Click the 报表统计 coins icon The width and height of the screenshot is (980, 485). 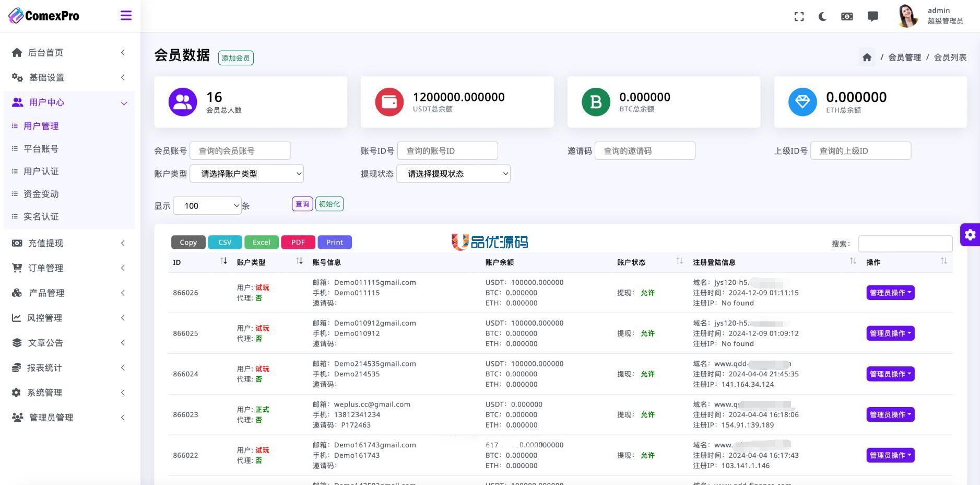coord(17,368)
